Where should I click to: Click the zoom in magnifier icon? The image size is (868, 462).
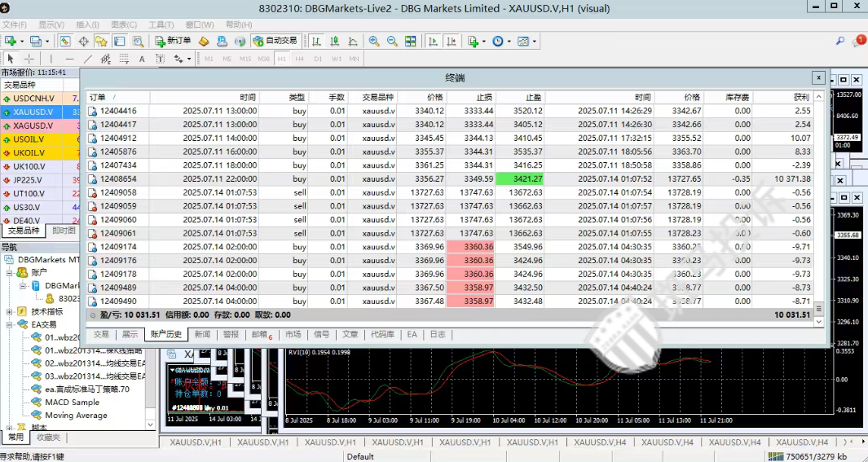pos(374,41)
